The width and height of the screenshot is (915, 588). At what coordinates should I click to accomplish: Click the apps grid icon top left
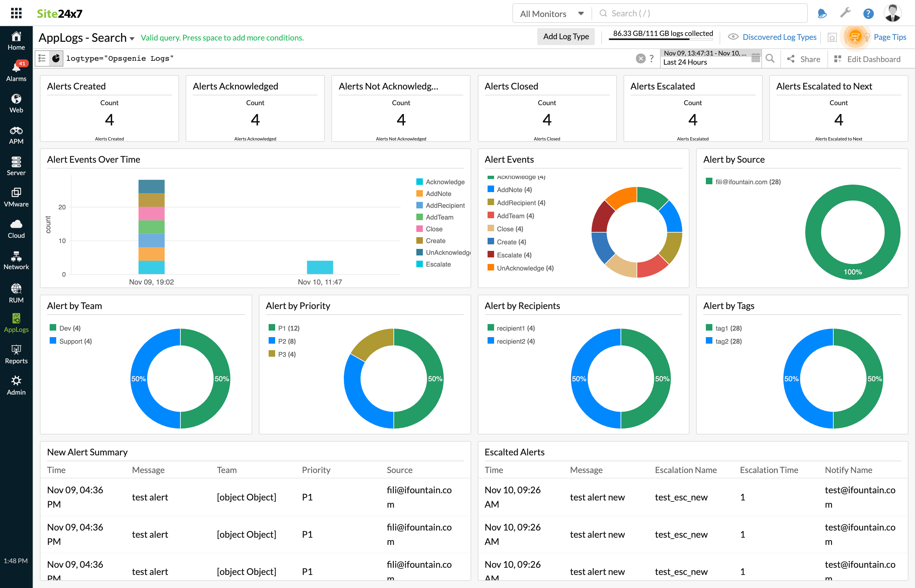(16, 13)
